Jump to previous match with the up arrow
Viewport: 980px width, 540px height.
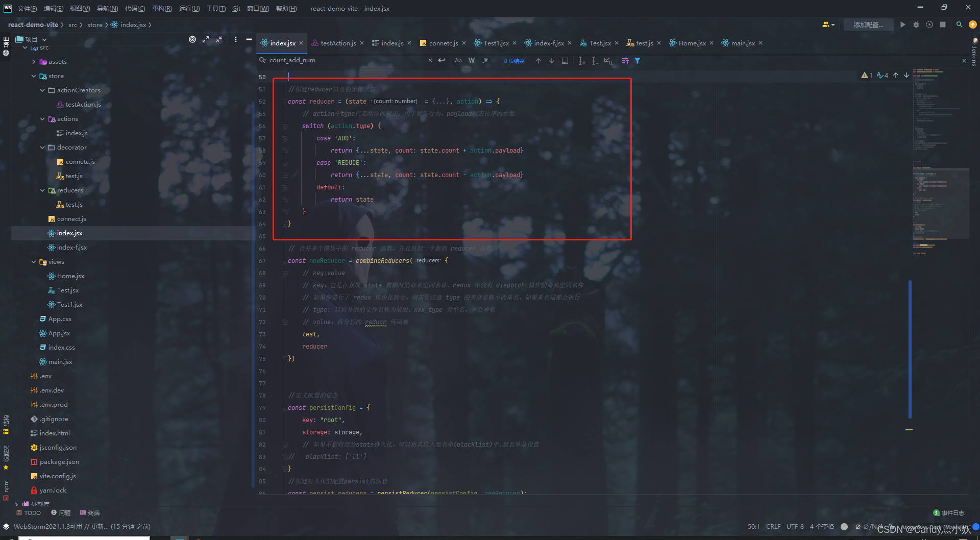538,61
